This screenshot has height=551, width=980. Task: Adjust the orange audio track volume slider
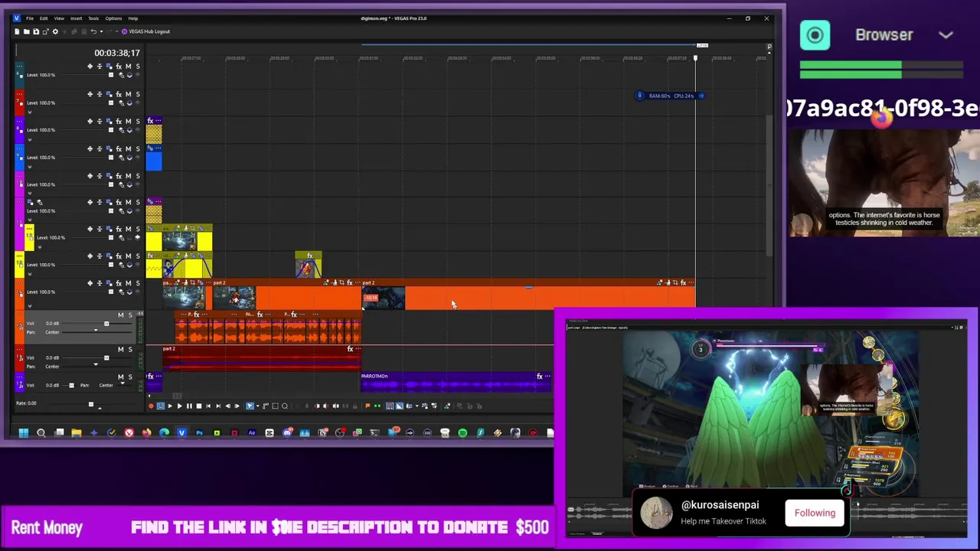coord(106,324)
